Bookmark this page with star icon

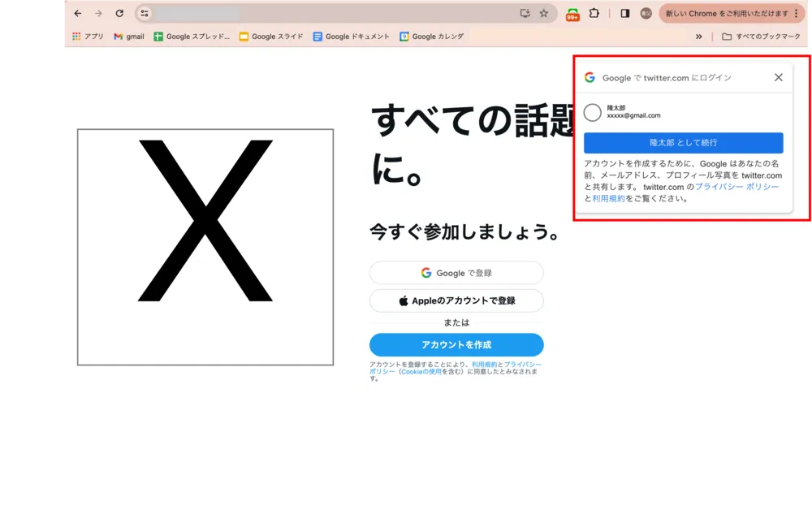pos(544,14)
